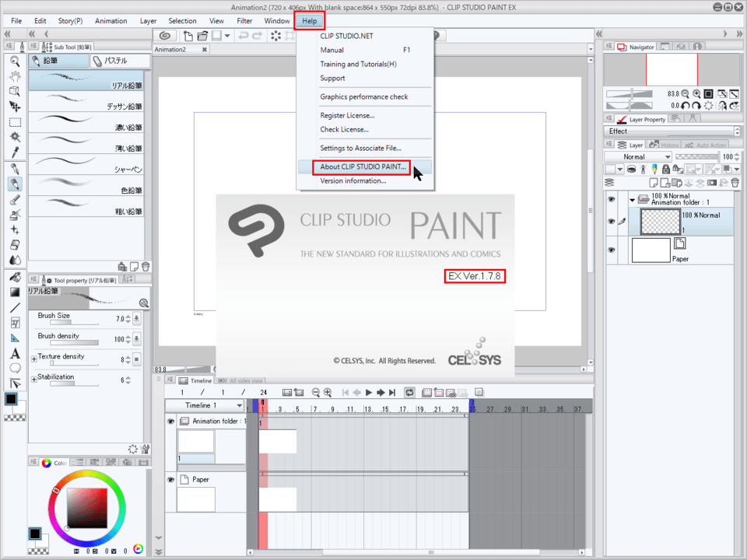Select the Text tool A icon

[15, 353]
